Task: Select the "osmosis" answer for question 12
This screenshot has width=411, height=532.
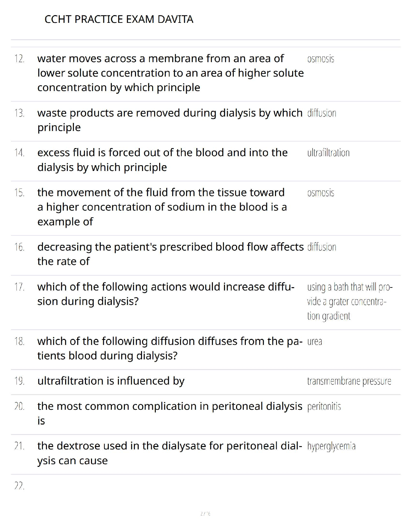Action: (321, 59)
